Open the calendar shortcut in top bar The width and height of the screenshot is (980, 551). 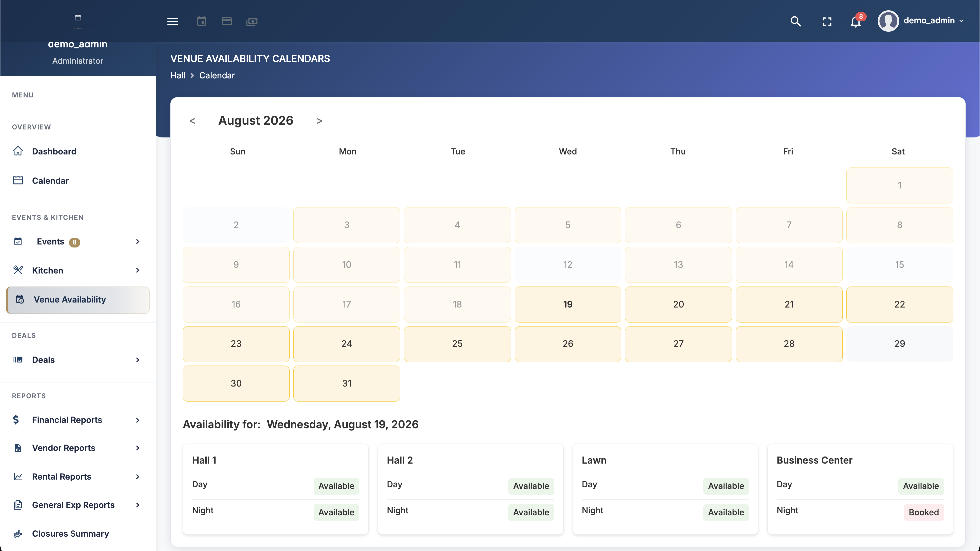[x=201, y=21]
